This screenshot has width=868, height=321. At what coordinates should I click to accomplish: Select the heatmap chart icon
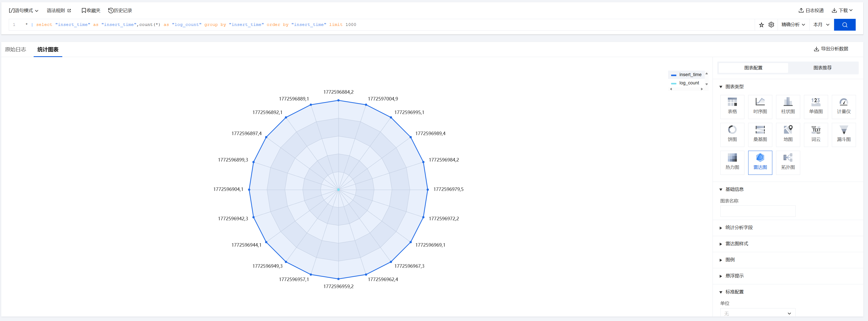pyautogui.click(x=732, y=162)
